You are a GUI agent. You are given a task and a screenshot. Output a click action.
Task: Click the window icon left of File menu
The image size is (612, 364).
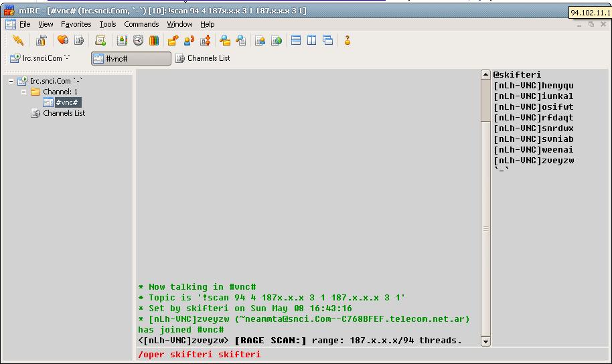coord(11,24)
